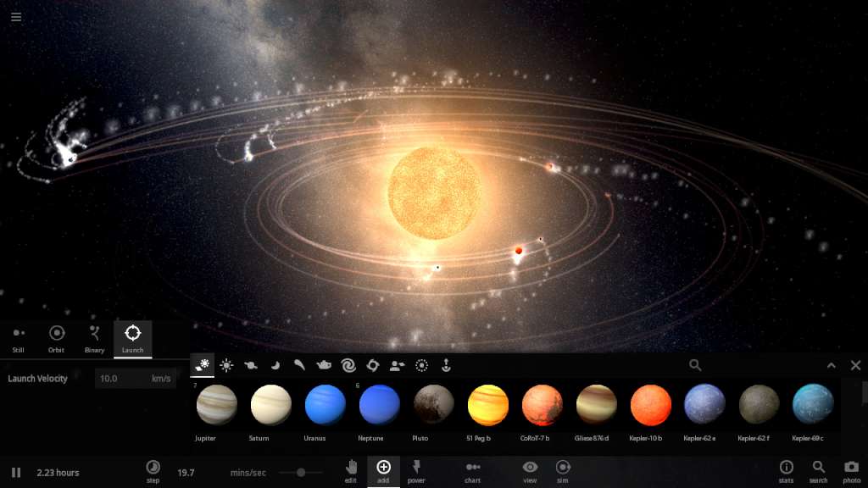Select the Stars category icon

[226, 365]
